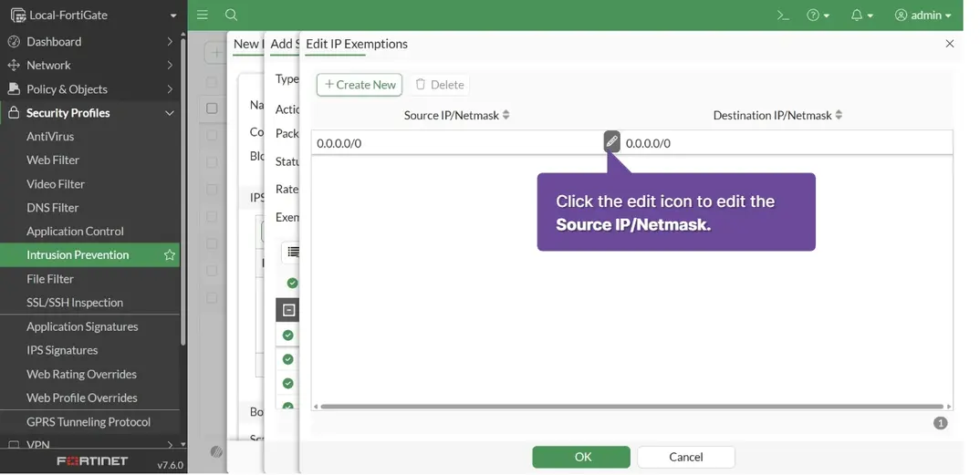The image size is (980, 475).
Task: Open File Filter in the sidebar
Action: [50, 279]
